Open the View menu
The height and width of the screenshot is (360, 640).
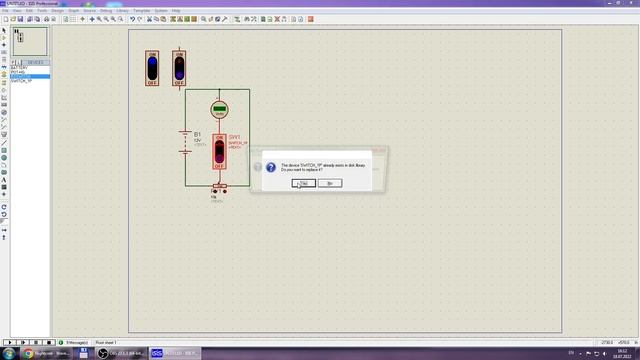pyautogui.click(x=17, y=11)
